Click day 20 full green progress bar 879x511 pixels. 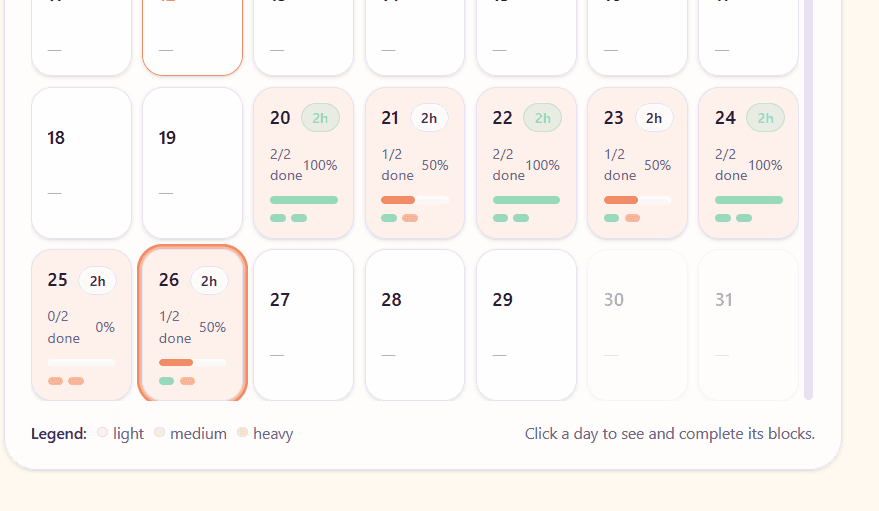coord(304,200)
